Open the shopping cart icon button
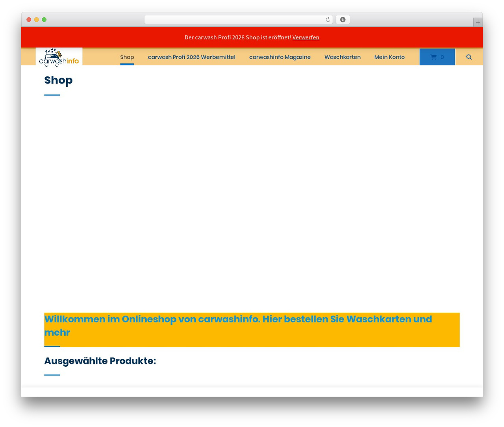 [x=437, y=57]
